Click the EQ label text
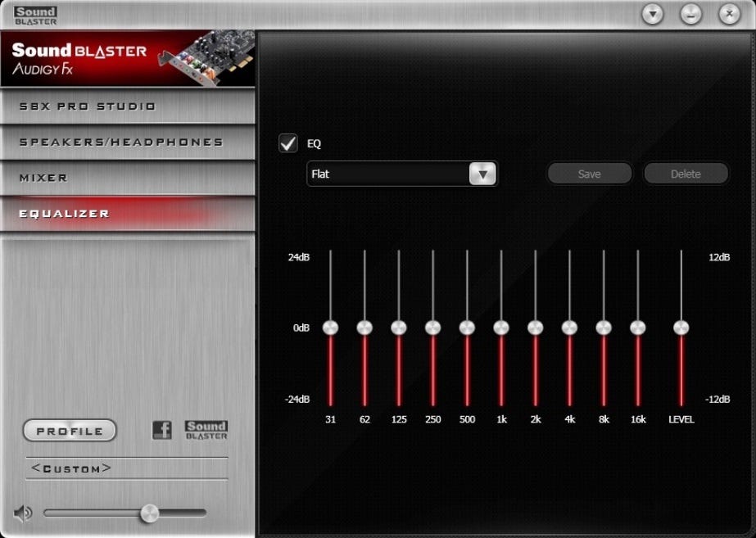The height and width of the screenshot is (538, 756). point(314,143)
